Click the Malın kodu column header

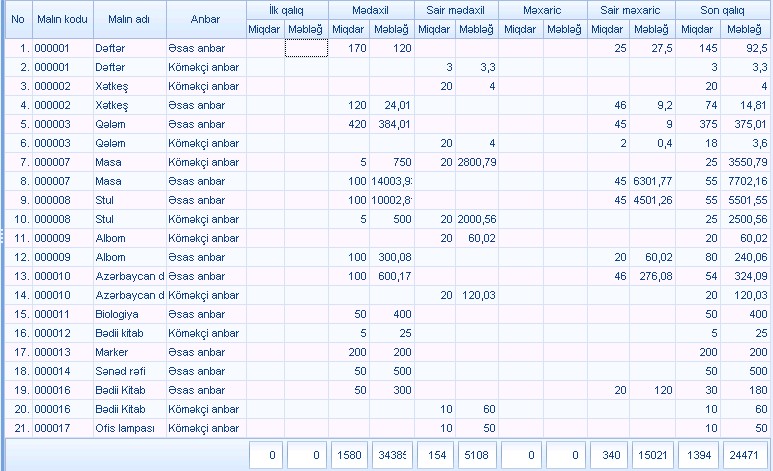coord(60,19)
